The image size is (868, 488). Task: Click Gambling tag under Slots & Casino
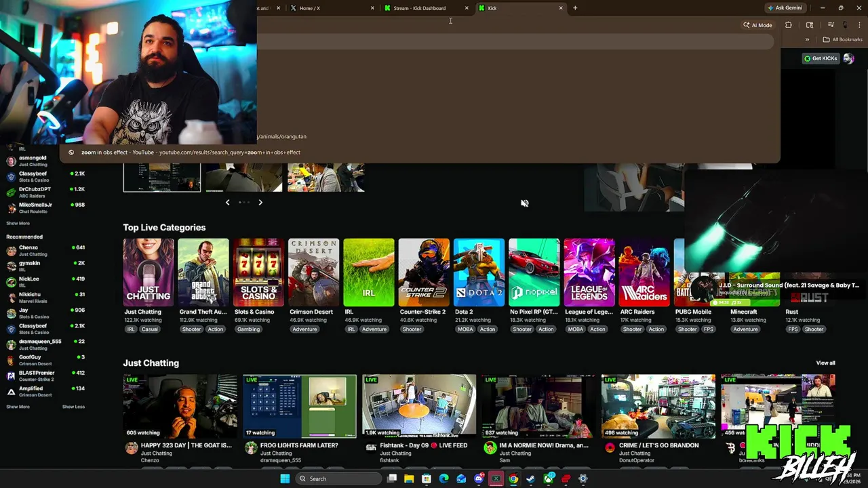point(248,329)
